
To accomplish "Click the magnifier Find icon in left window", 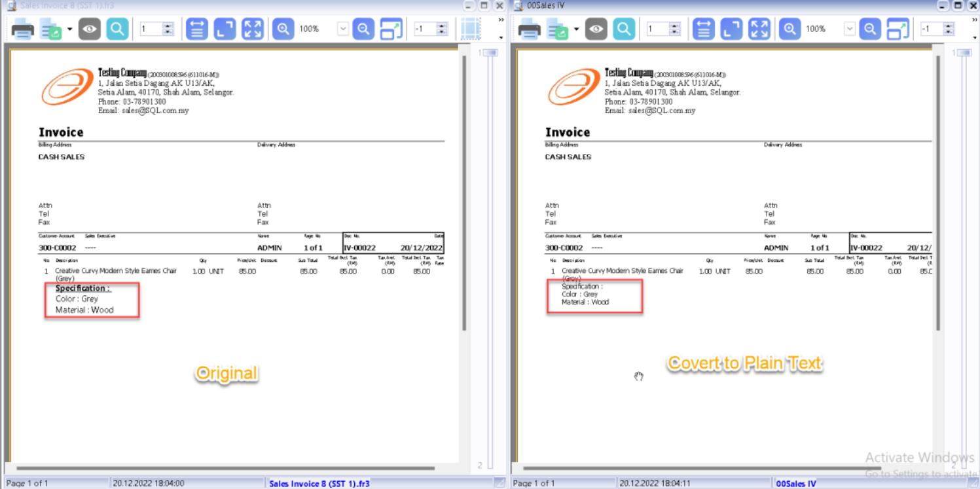I will pyautogui.click(x=117, y=29).
